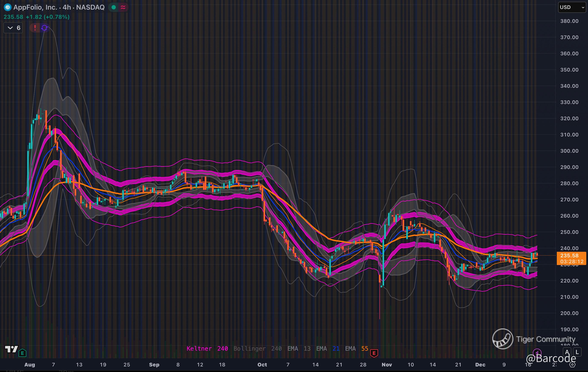Toggle auto scale A button

[567, 352]
